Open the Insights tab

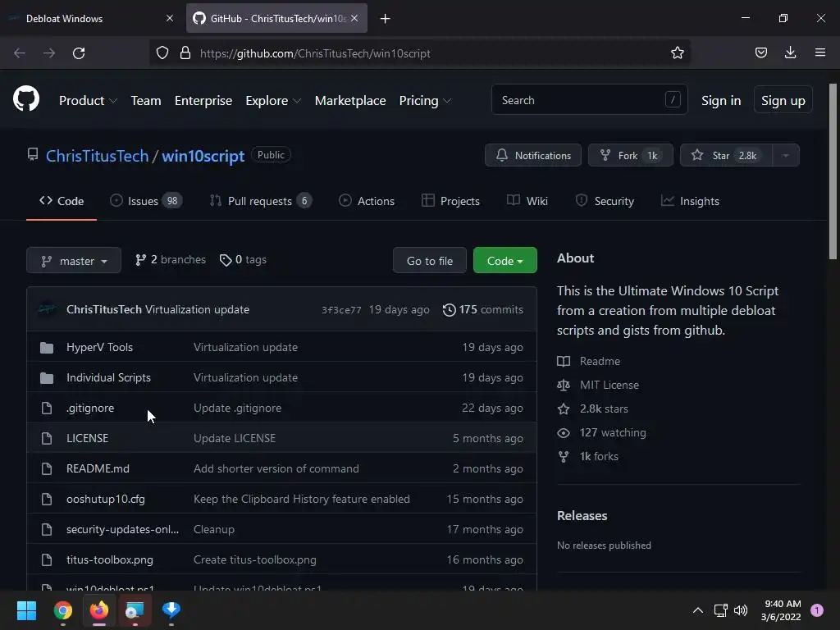690,201
